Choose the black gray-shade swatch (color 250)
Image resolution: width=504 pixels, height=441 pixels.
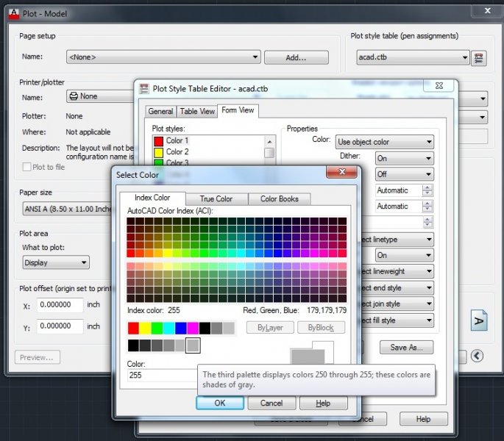[x=133, y=345]
